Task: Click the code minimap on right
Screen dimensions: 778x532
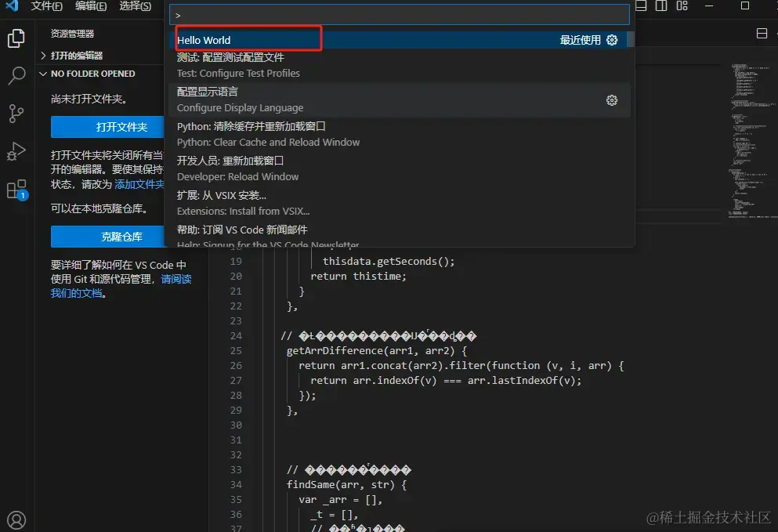Action: (x=751, y=142)
